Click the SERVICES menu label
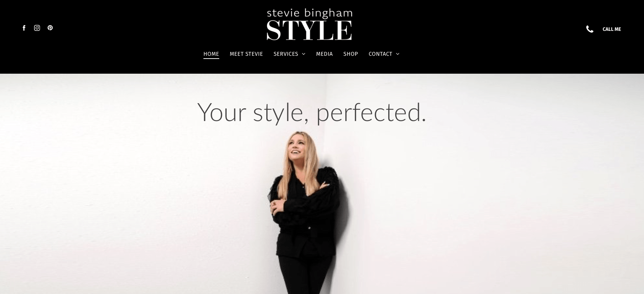Viewport: 644px width, 294px height. (x=286, y=54)
